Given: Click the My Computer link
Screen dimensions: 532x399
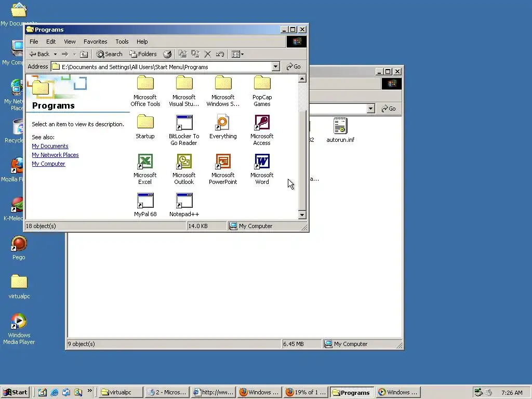Looking at the screenshot, I should 48,164.
